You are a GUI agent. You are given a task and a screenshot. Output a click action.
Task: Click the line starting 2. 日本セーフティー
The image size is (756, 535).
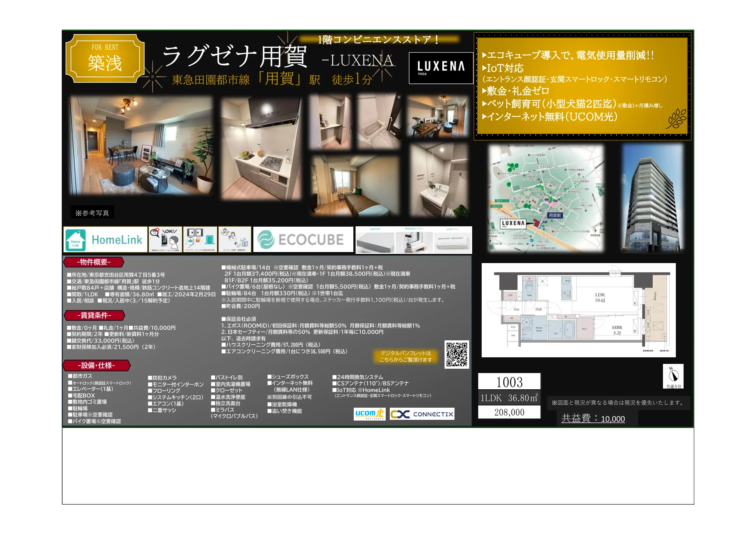click(302, 332)
